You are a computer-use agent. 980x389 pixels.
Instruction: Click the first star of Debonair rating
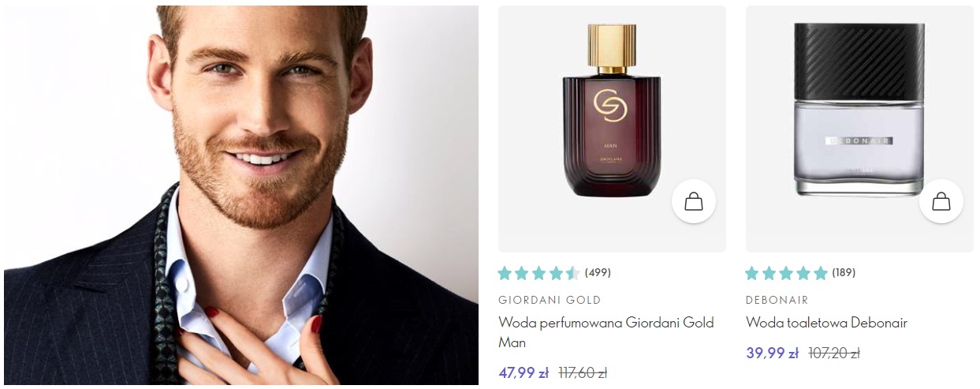(x=752, y=273)
